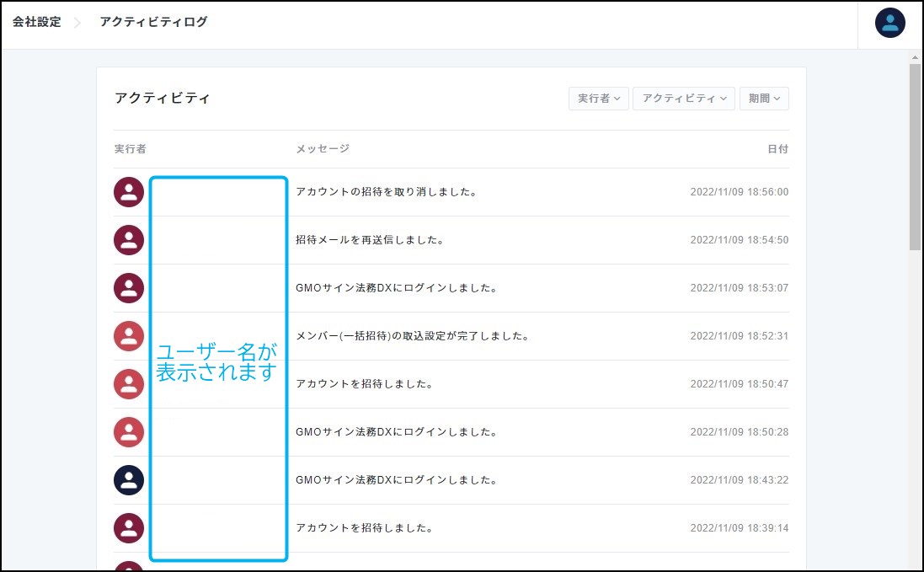This screenshot has width=924, height=572.
Task: Click timestamp 2022/11/09 18:43:22
Action: pyautogui.click(x=740, y=480)
